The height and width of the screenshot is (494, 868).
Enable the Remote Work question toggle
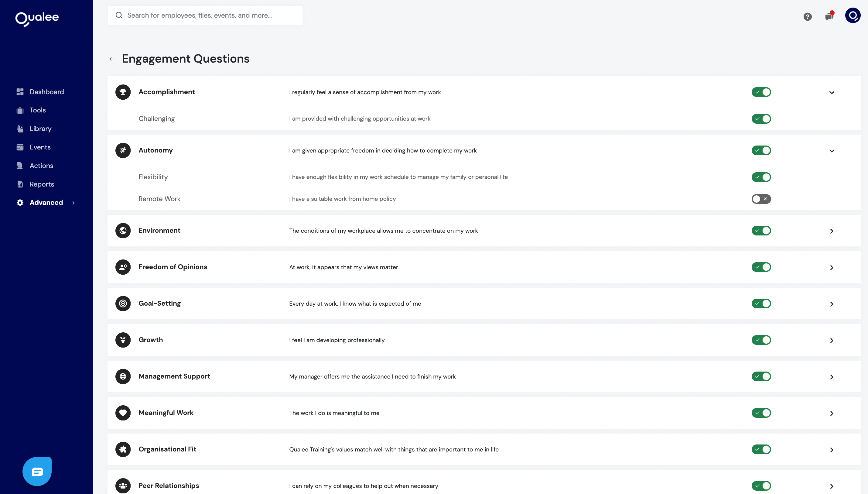pyautogui.click(x=761, y=199)
